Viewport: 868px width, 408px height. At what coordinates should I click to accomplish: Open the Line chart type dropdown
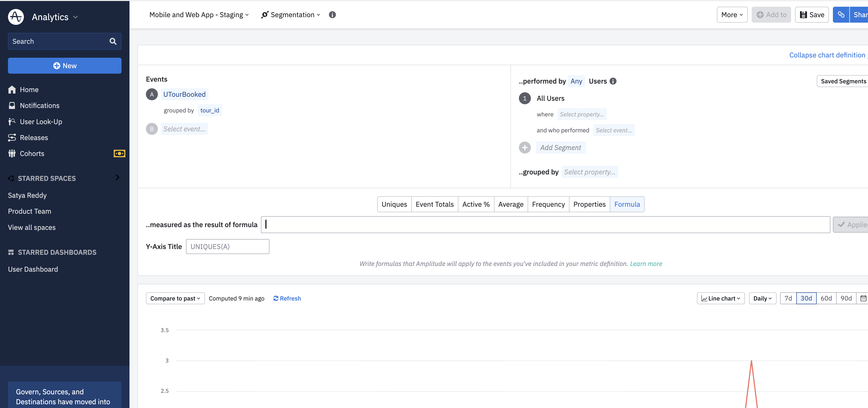tap(720, 298)
